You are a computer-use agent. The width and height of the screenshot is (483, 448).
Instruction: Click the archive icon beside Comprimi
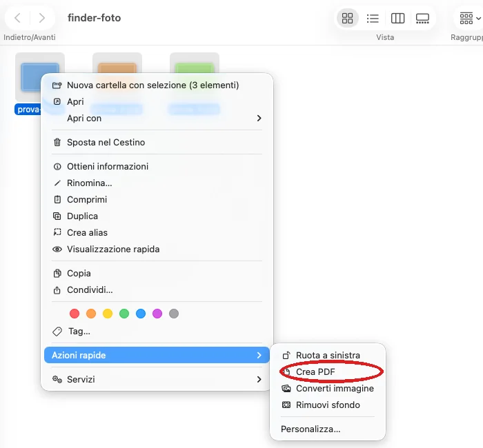[x=57, y=200]
